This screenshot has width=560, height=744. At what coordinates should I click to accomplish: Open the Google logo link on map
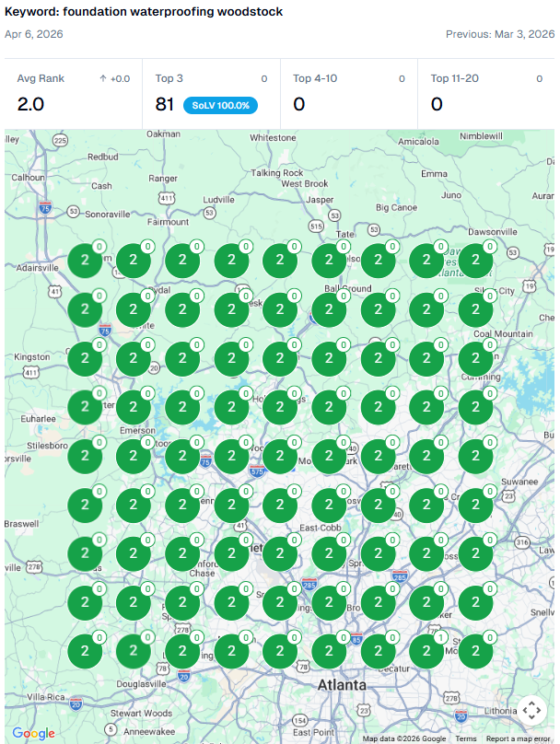coord(33,733)
